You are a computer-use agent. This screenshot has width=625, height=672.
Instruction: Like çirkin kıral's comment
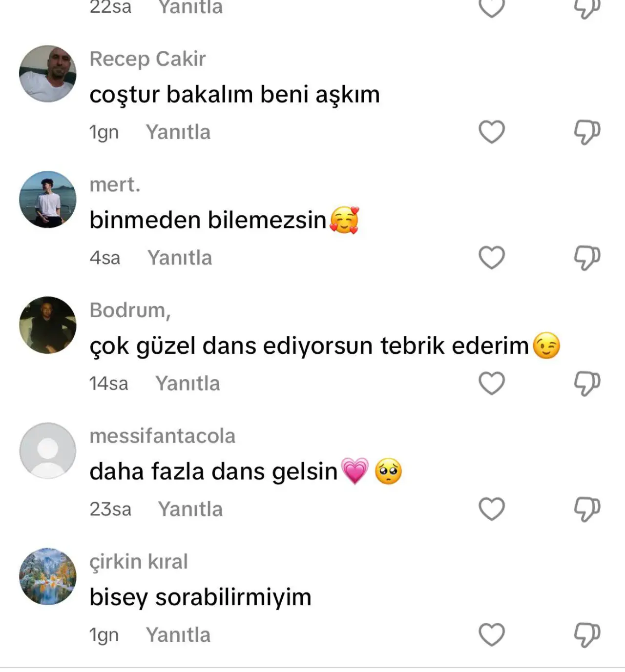(x=491, y=634)
